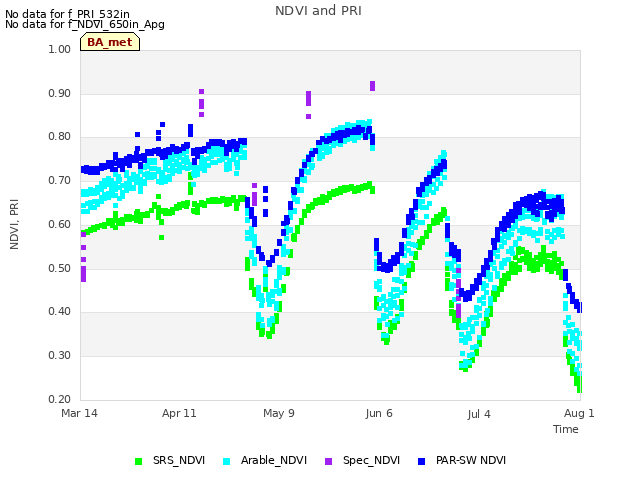Toggle the Arable_NDVI legend entry
The height and width of the screenshot is (480, 640).
[x=265, y=460]
